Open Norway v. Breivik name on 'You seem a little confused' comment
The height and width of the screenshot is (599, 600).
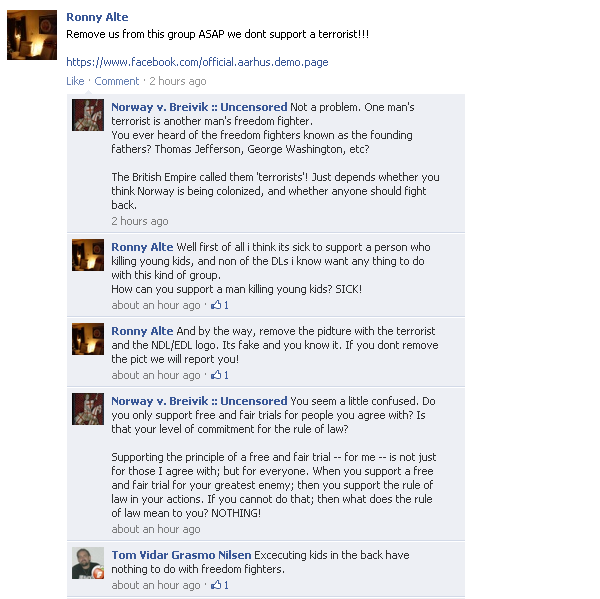tap(199, 401)
